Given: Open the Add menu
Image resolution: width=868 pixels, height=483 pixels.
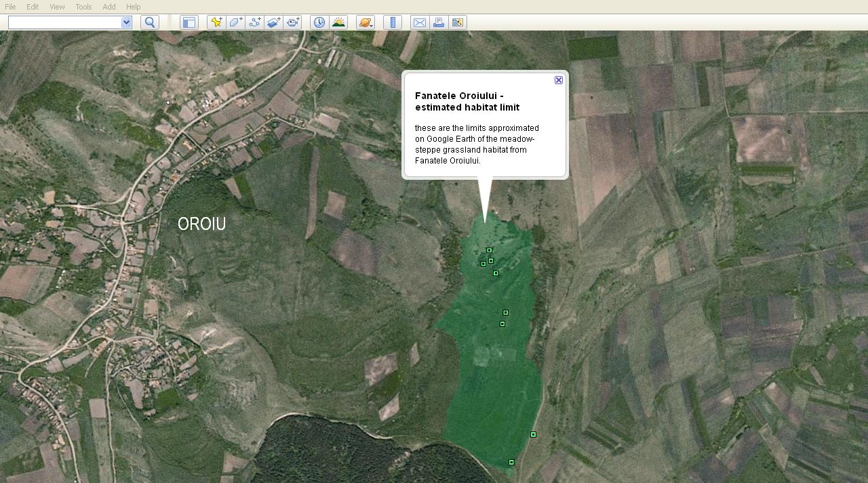Looking at the screenshot, I should 109,7.
